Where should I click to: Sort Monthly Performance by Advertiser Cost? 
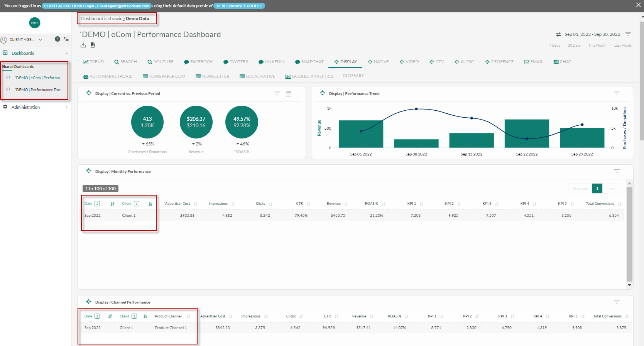tap(196, 204)
